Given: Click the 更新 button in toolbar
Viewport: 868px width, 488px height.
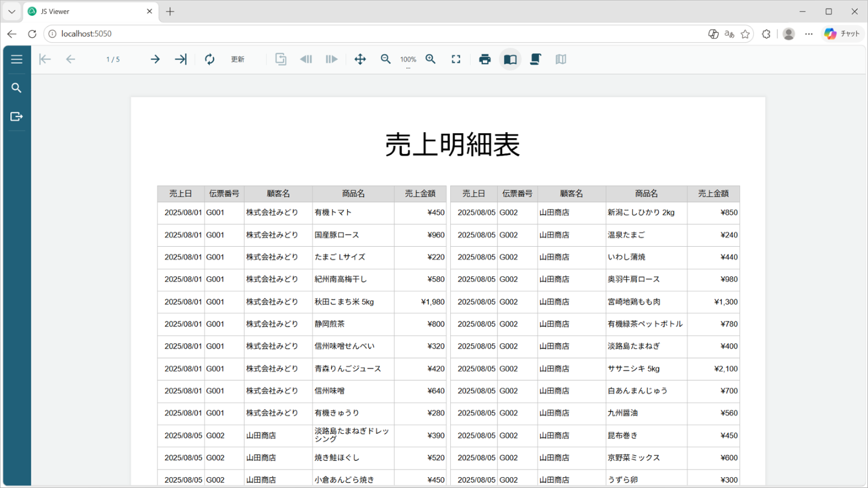Looking at the screenshot, I should [238, 59].
